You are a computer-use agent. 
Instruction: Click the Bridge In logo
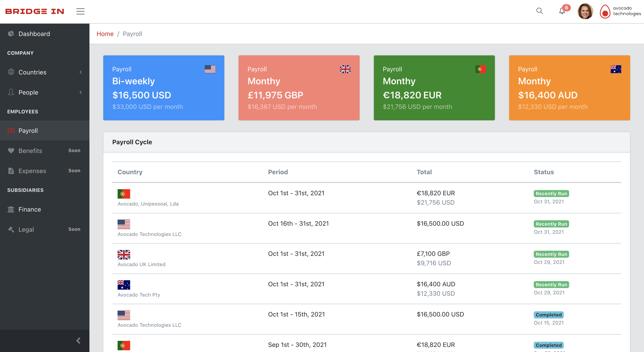point(35,11)
